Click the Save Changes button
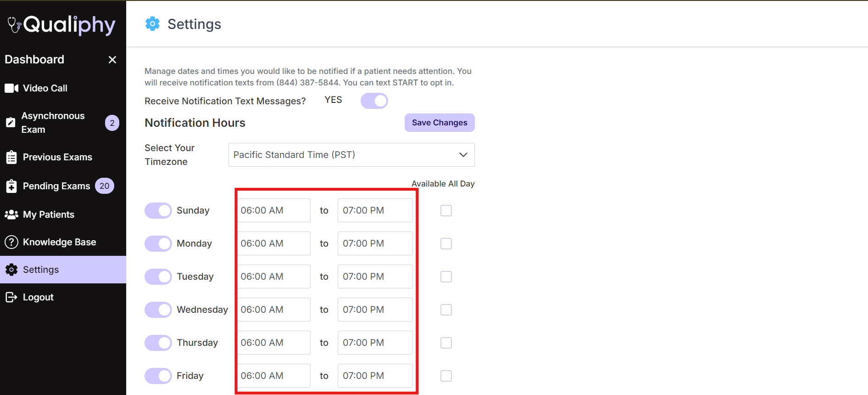This screenshot has width=868, height=395. 439,123
